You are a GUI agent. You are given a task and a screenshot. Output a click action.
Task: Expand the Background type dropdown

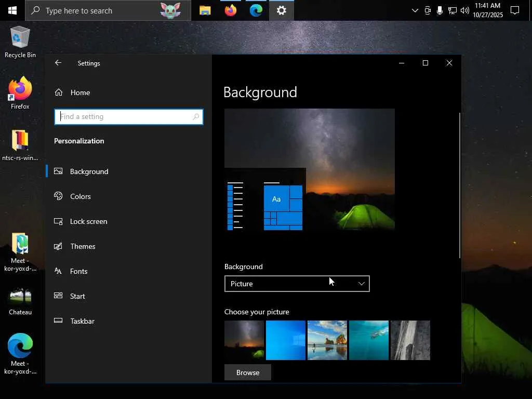297,284
